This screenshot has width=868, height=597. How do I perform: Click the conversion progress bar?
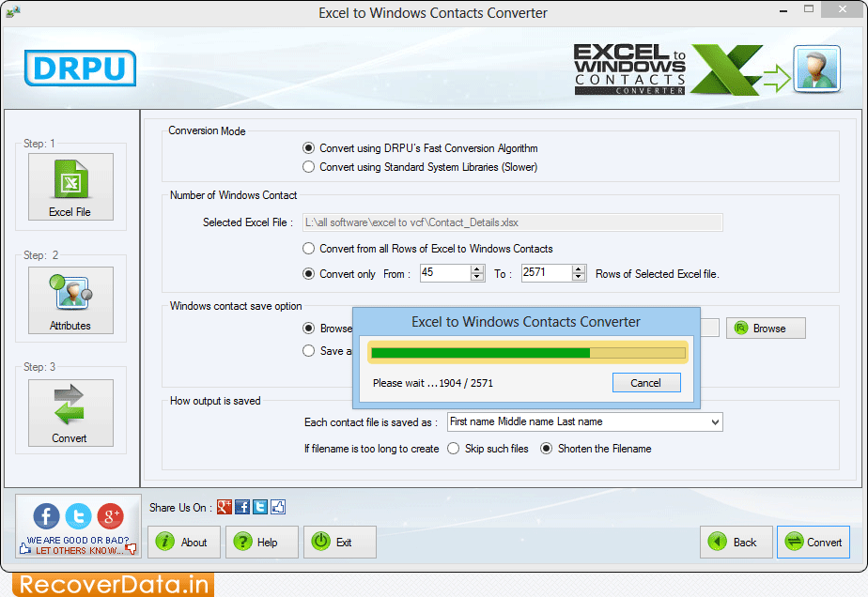coord(528,353)
